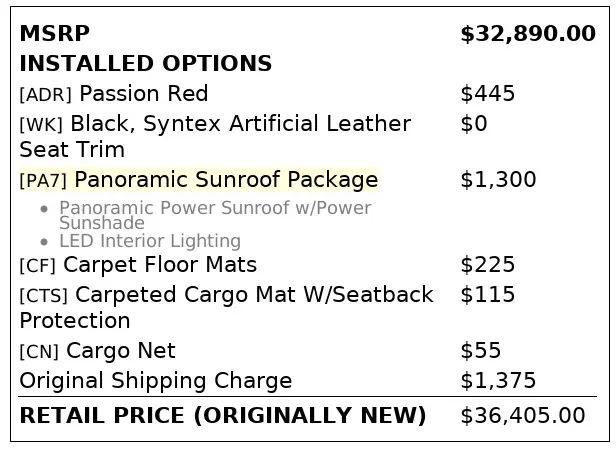Select the INSTALLED OPTIONS heading

click(x=145, y=64)
